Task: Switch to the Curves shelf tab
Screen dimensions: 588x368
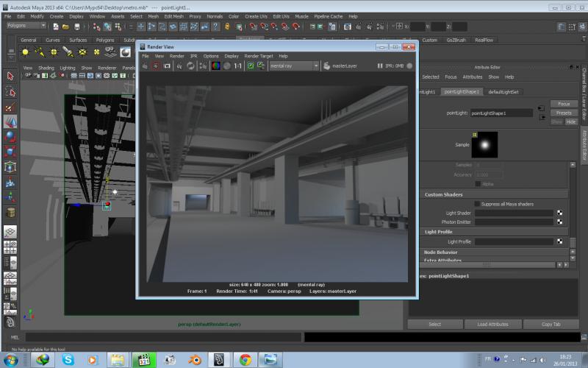Action: (x=52, y=40)
